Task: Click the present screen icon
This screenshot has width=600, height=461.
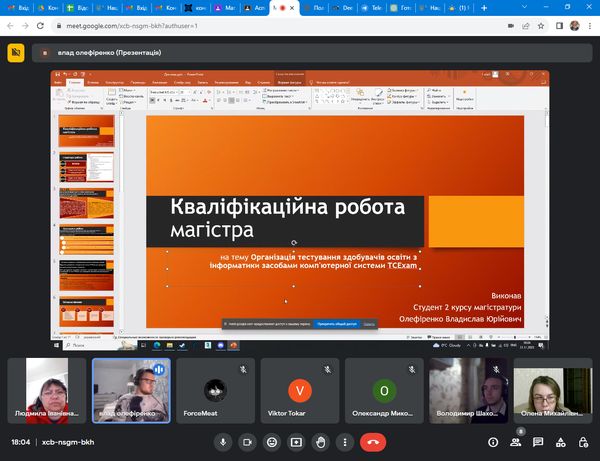Action: coord(296,441)
